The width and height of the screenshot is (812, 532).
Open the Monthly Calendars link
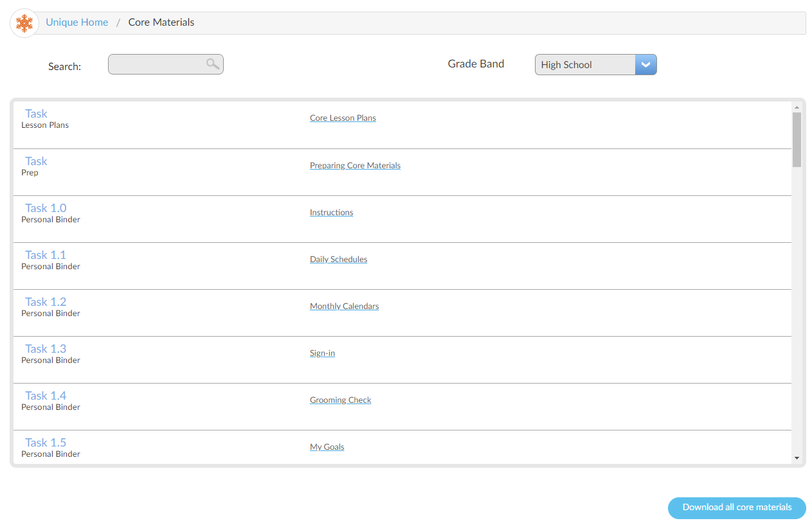click(344, 306)
